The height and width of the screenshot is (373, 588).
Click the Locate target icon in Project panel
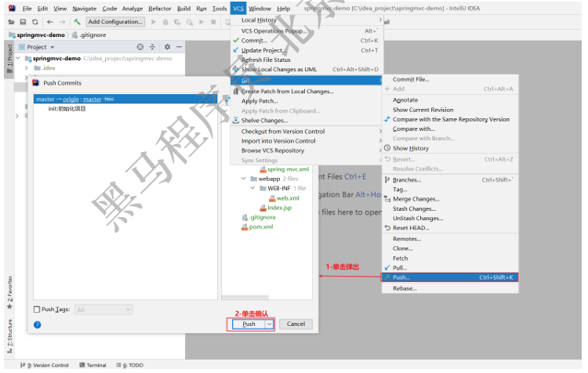coord(140,47)
